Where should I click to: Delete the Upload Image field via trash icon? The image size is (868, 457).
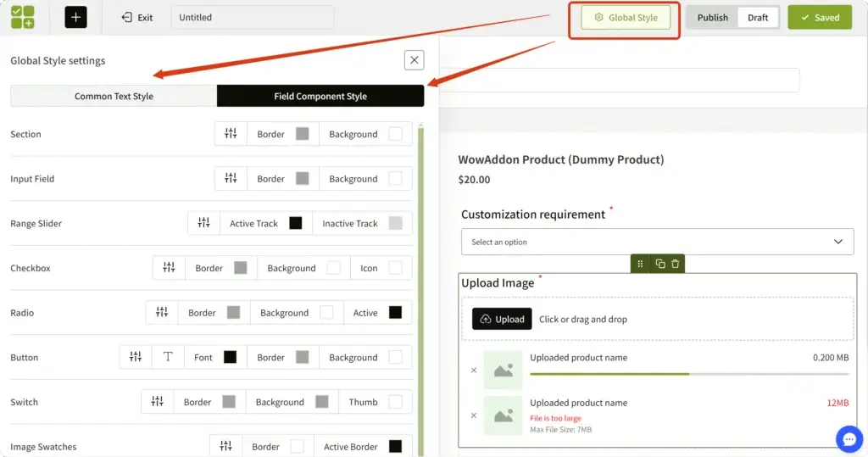click(x=676, y=264)
